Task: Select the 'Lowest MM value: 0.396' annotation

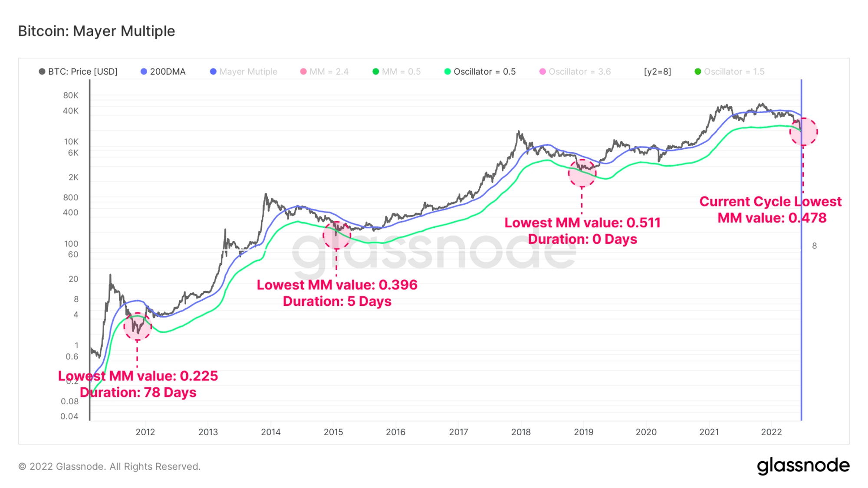Action: (337, 285)
